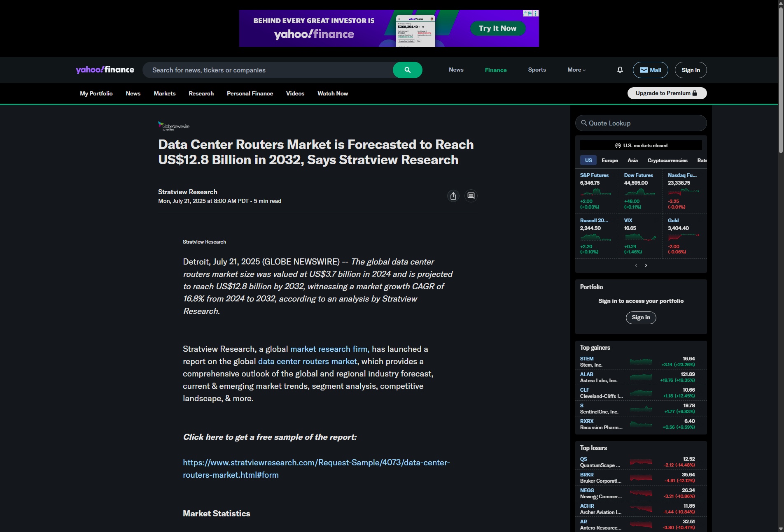Open the News item in finance navigation bar
Image resolution: width=784 pixels, height=532 pixels.
[x=133, y=93]
